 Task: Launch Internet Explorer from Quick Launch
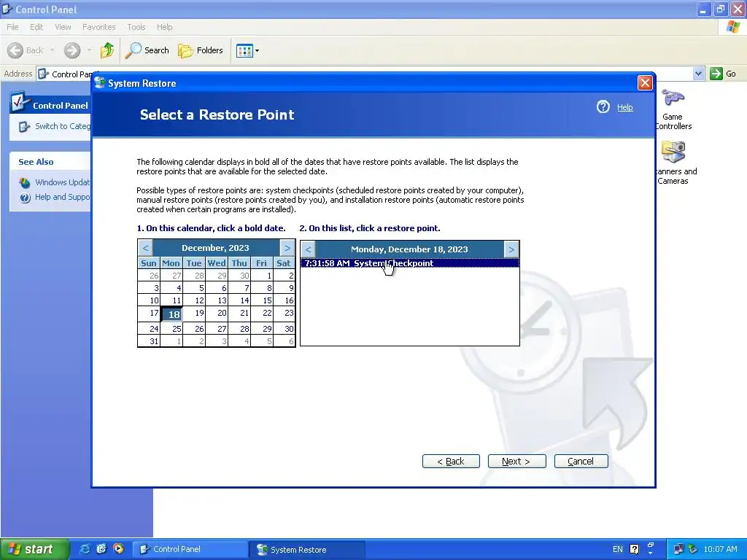pyautogui.click(x=85, y=549)
